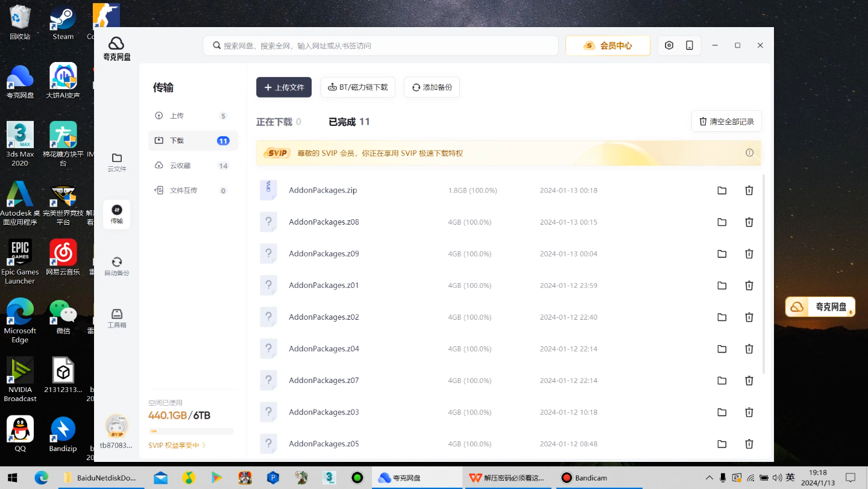Delete AddonPackages.z08 using its trash icon
The width and height of the screenshot is (868, 489).
point(749,222)
